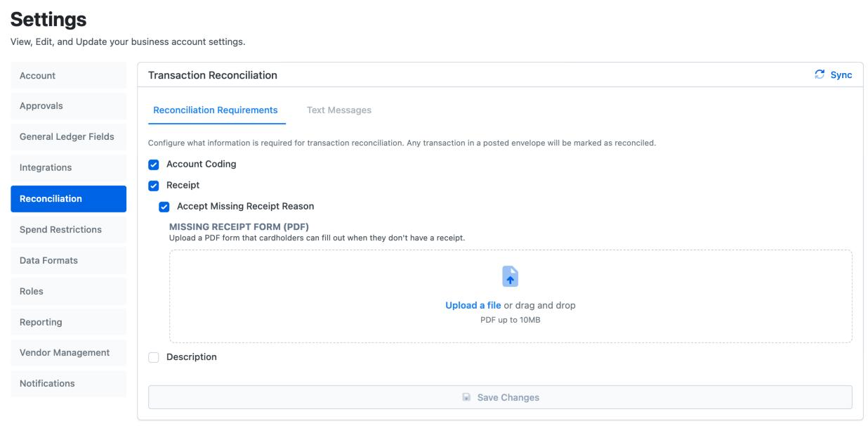This screenshot has height=426, width=868.
Task: Click the Description label text
Action: (192, 357)
